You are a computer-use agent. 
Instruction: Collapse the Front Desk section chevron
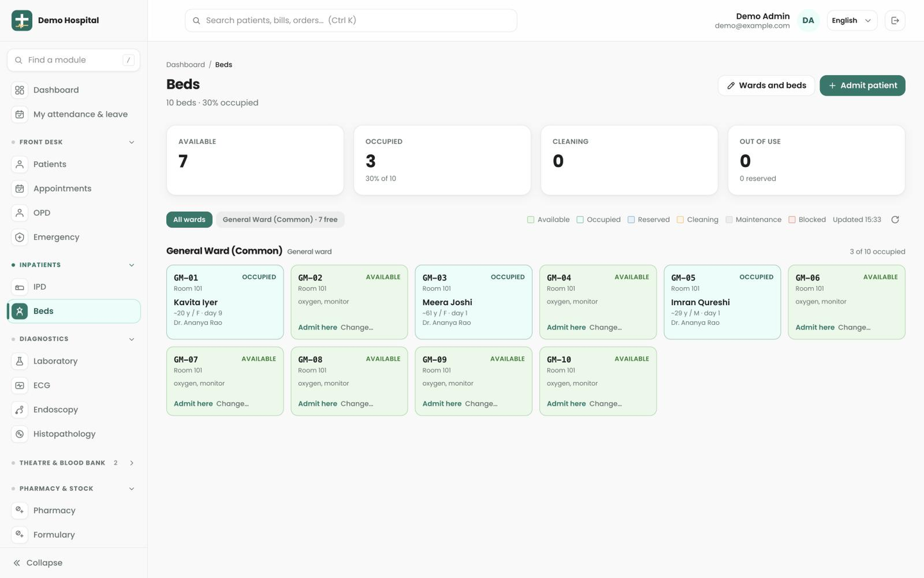pos(132,142)
